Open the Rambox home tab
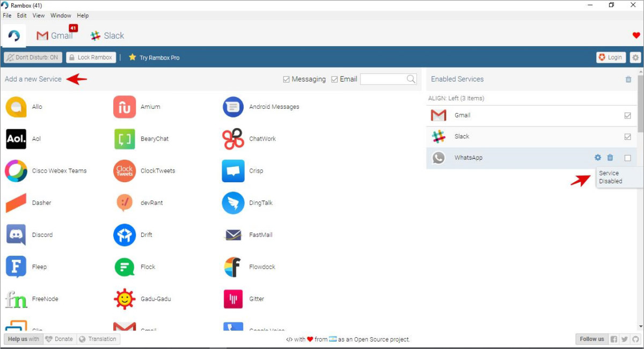Viewport: 644px width, 349px height. click(x=14, y=35)
